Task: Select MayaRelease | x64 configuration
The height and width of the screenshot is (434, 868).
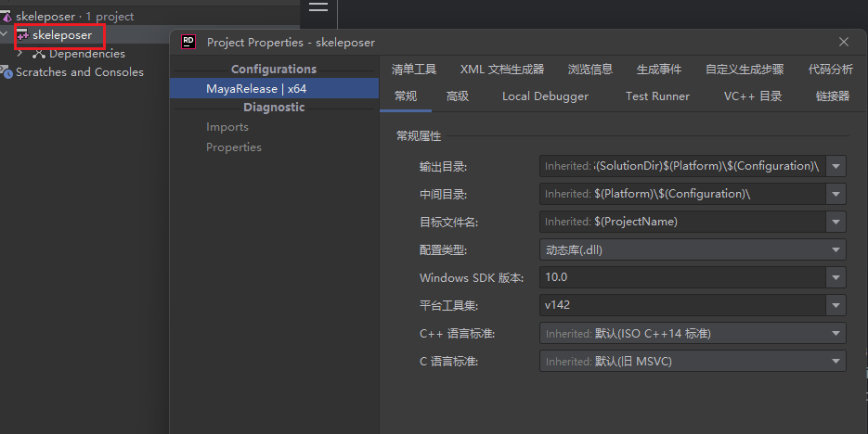Action: pyautogui.click(x=274, y=88)
